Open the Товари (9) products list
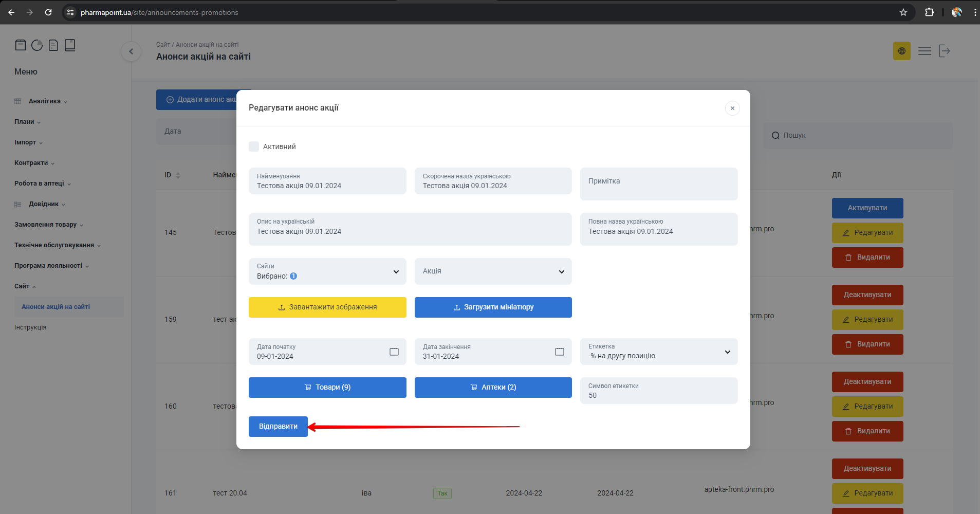This screenshot has height=514, width=980. click(x=327, y=388)
